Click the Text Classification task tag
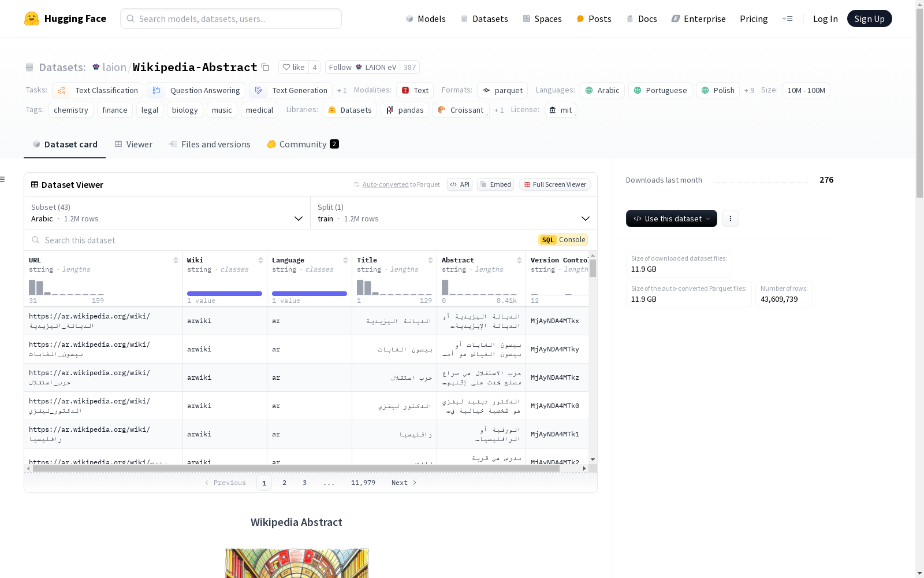 (98, 90)
